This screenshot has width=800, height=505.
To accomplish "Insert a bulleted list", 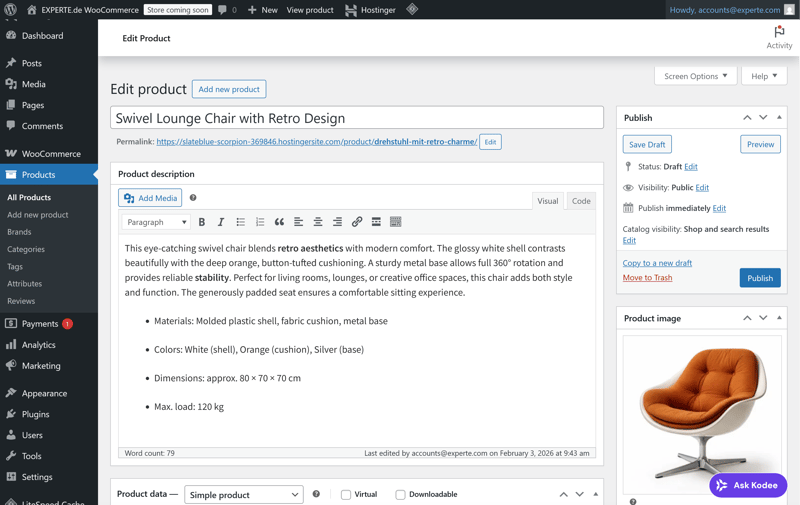I will coord(241,222).
